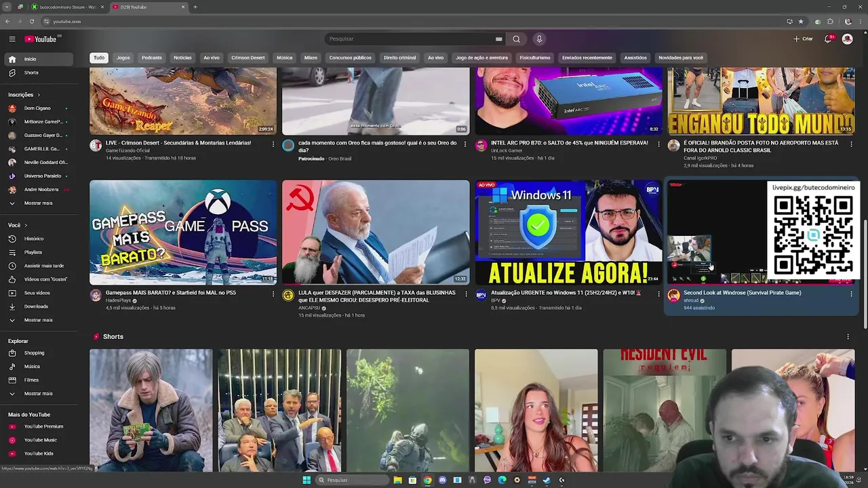868x488 pixels.
Task: Select the Novidades para você chip
Action: tap(681, 58)
